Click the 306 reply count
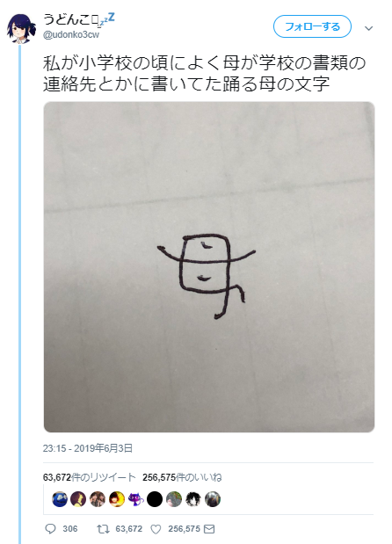This screenshot has width=392, height=544. [70, 529]
